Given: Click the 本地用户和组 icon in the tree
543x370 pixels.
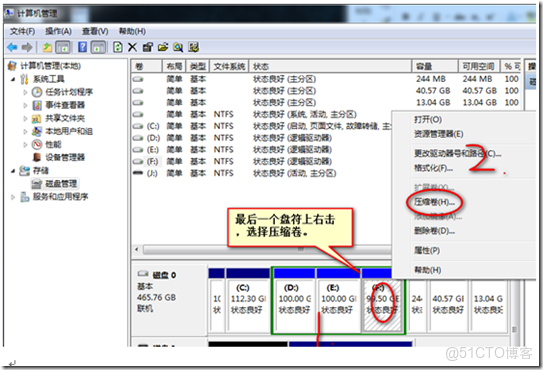Looking at the screenshot, I should tap(37, 131).
